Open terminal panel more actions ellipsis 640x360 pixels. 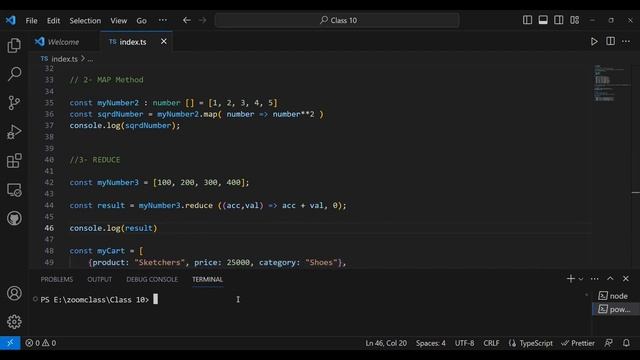point(595,279)
